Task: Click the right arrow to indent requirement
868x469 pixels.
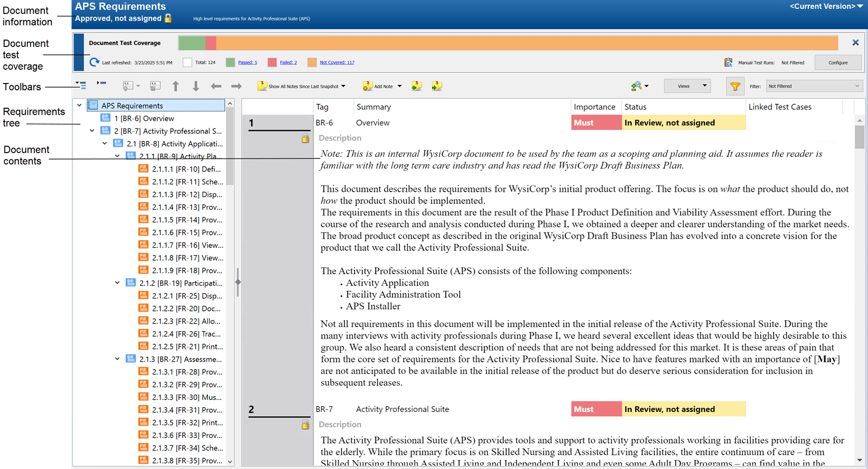Action: [236, 86]
